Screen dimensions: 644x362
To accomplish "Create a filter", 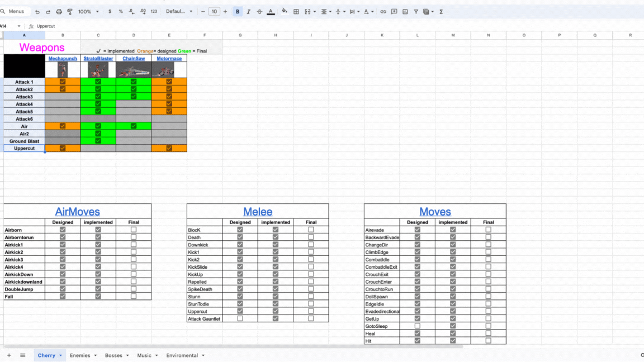I will pyautogui.click(x=416, y=12).
